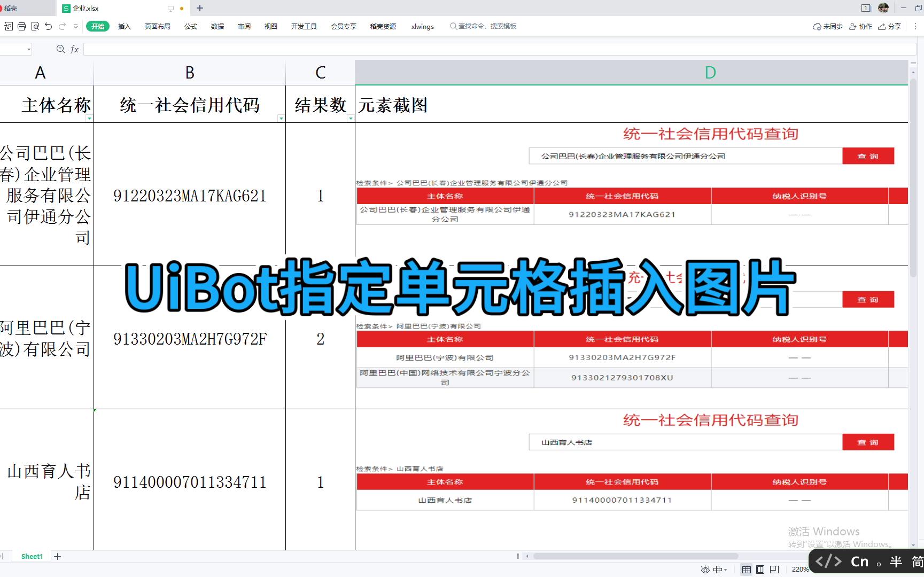The width and height of the screenshot is (924, 577).
Task: Open the 公式 tab
Action: (191, 26)
